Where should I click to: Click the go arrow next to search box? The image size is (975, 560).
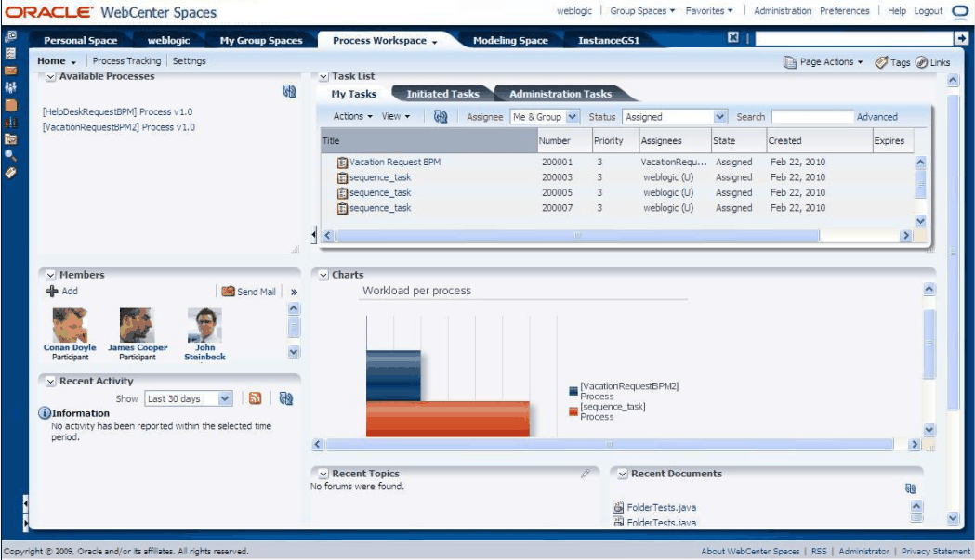(961, 38)
